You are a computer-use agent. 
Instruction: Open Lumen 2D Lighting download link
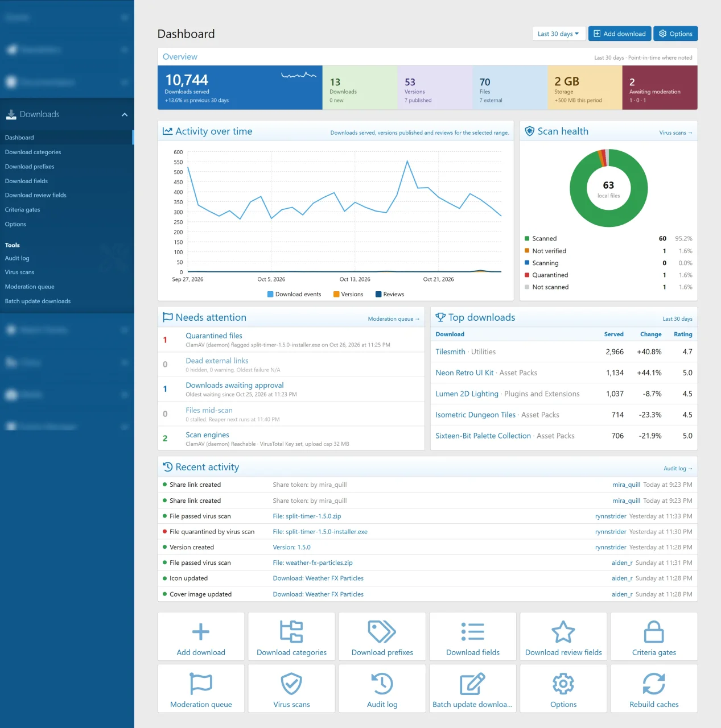click(467, 394)
